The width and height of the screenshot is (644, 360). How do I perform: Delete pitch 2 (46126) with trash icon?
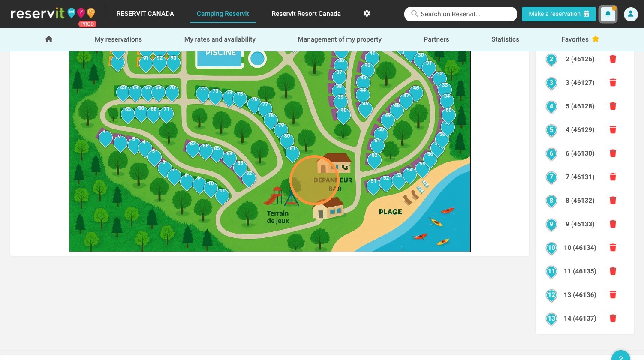pyautogui.click(x=613, y=59)
